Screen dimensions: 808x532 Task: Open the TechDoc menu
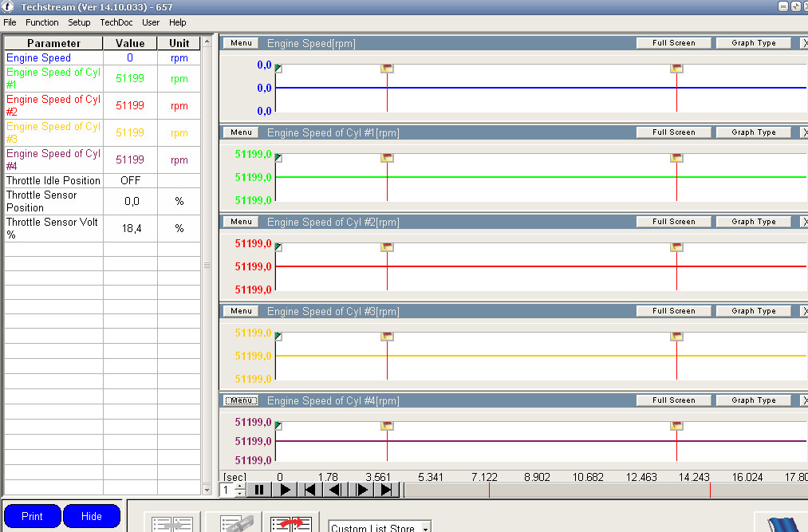click(x=116, y=22)
